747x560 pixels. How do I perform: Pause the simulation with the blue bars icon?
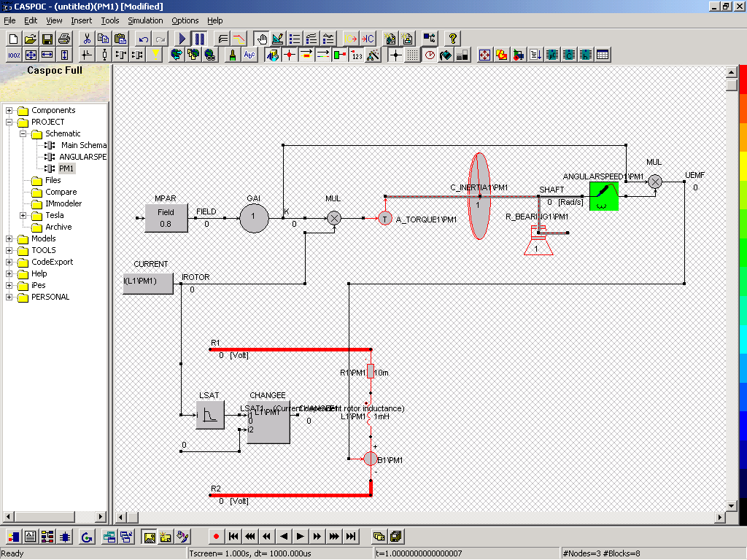pyautogui.click(x=199, y=39)
